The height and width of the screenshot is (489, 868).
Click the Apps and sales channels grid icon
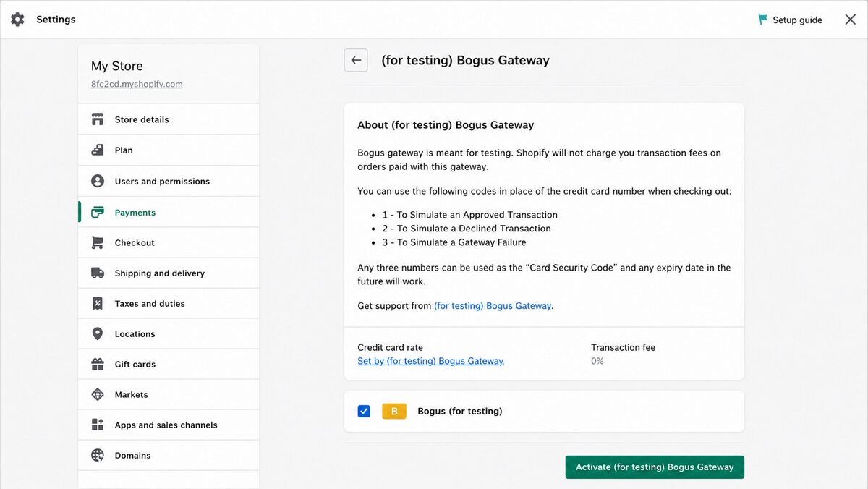point(98,425)
